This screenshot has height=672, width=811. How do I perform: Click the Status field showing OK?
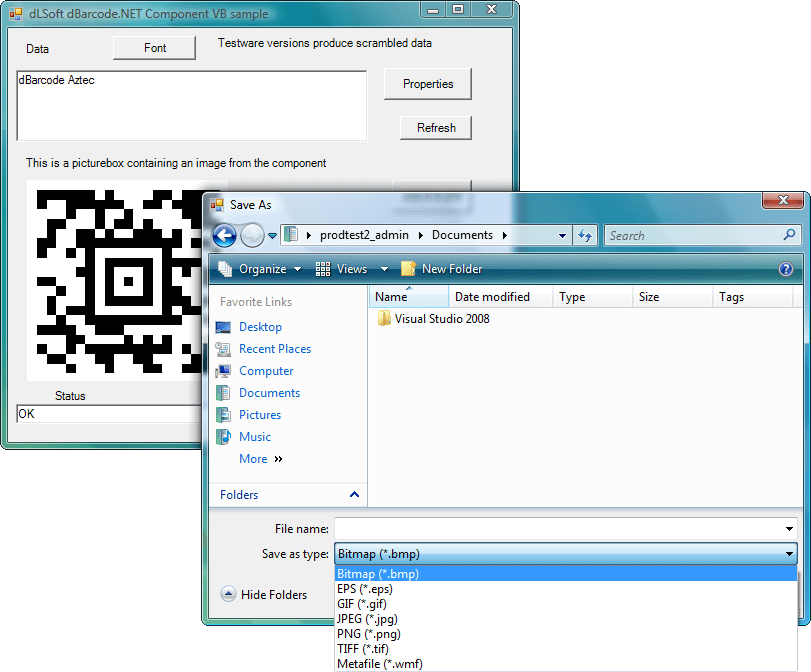click(109, 414)
